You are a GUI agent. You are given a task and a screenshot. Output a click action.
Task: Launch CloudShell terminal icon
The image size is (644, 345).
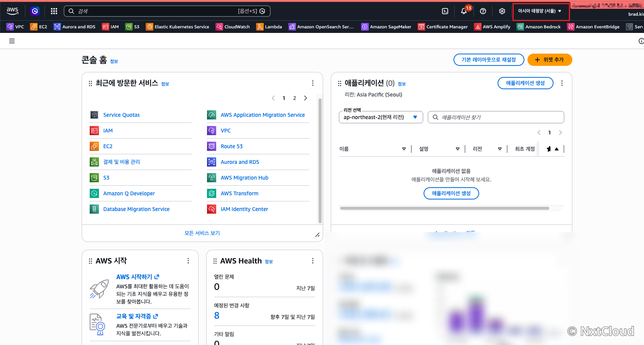(x=445, y=11)
